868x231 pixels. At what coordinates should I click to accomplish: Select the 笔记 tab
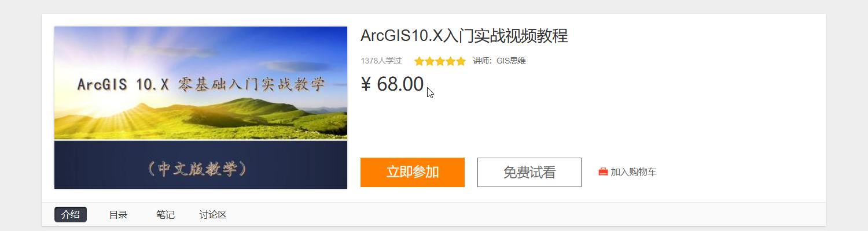pos(165,215)
